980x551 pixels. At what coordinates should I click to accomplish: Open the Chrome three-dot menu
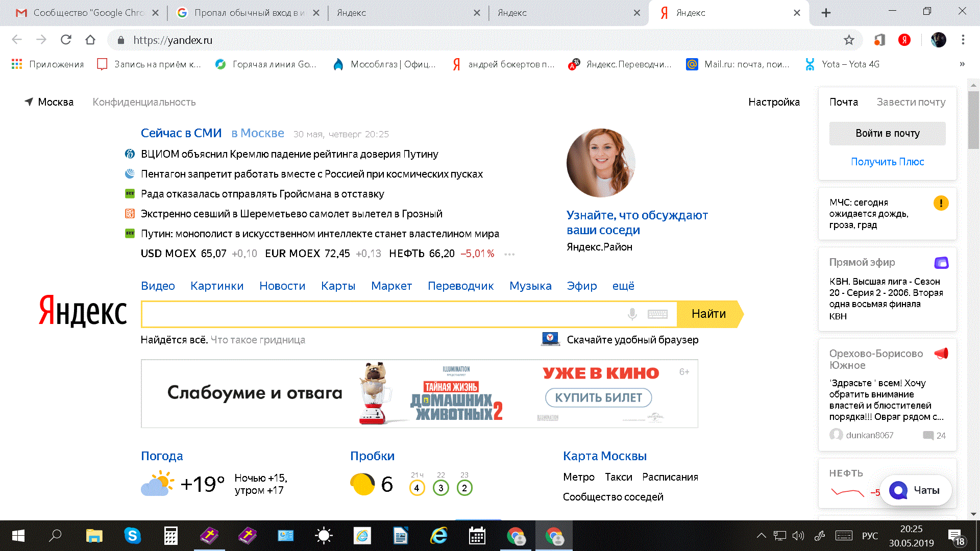tap(963, 40)
